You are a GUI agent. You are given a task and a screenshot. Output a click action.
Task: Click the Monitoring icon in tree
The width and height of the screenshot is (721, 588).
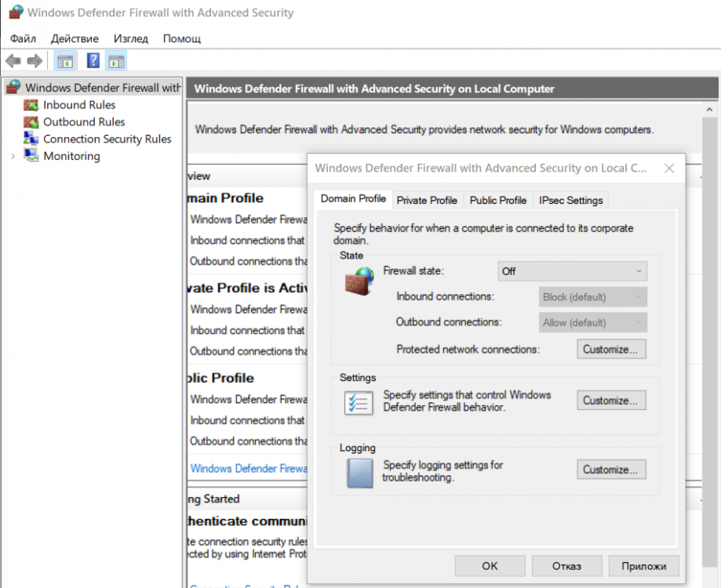coord(31,156)
